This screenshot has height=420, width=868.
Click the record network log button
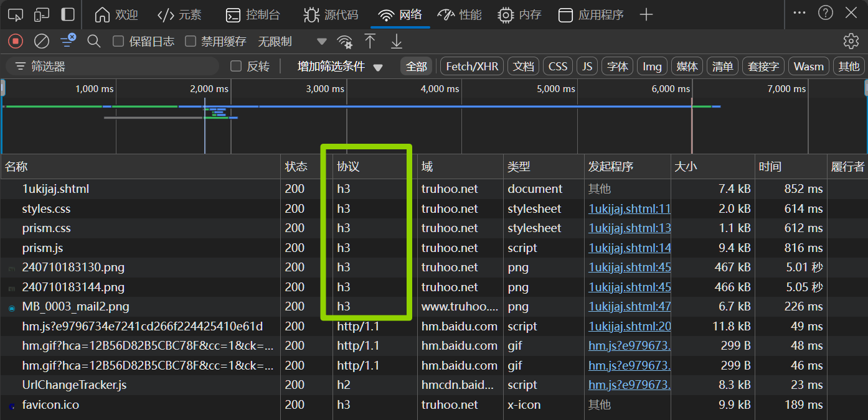(x=16, y=42)
